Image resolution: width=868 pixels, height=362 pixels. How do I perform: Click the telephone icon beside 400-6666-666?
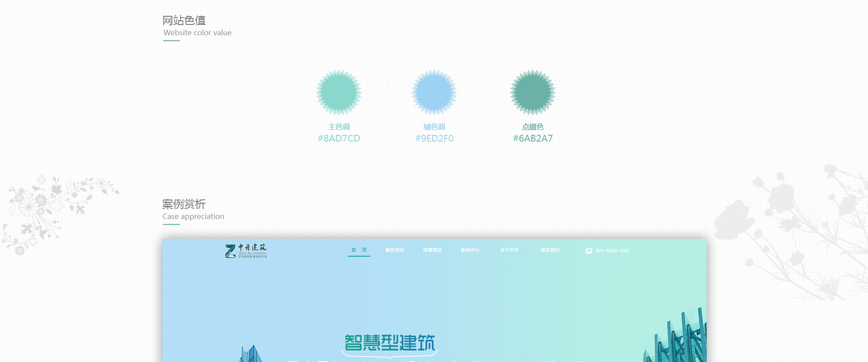589,251
